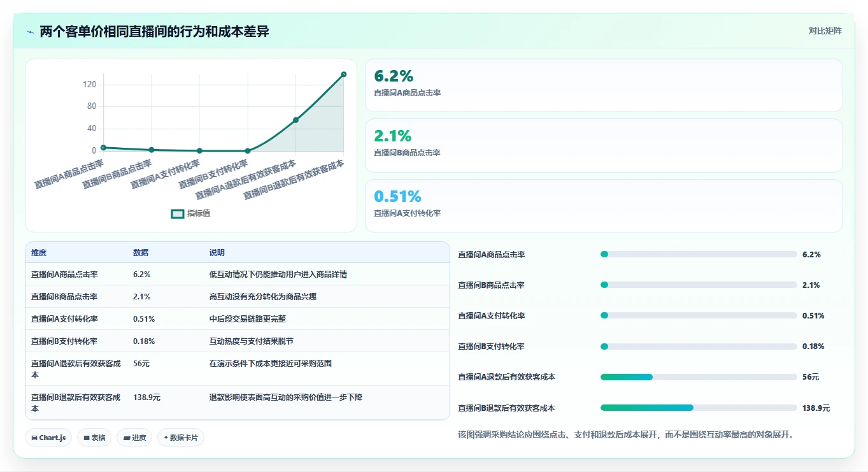Click the chart point for 直播间B退款后有效获客成本
Viewport: 868px width, 472px height.
344,75
